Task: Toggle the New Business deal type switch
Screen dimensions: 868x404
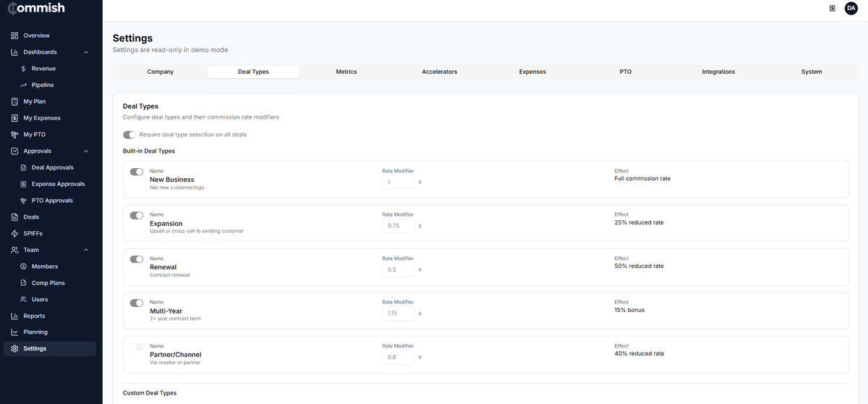Action: (x=137, y=172)
